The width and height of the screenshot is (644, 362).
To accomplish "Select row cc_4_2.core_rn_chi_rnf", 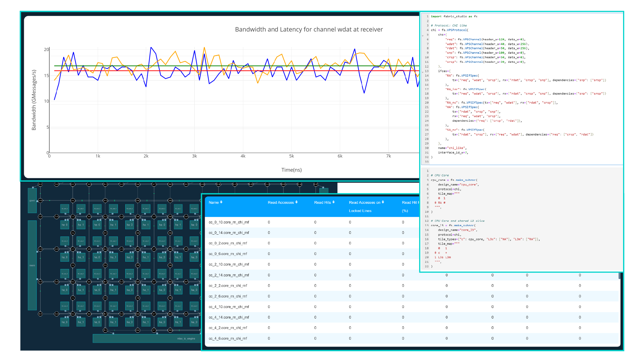I will [x=412, y=328].
